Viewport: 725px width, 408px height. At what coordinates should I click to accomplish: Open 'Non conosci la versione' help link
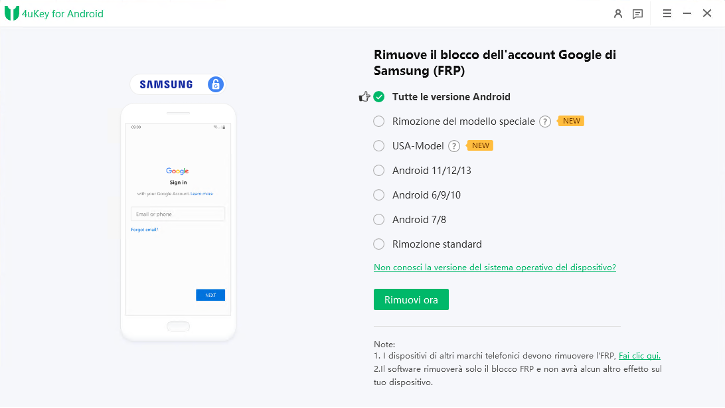(494, 267)
